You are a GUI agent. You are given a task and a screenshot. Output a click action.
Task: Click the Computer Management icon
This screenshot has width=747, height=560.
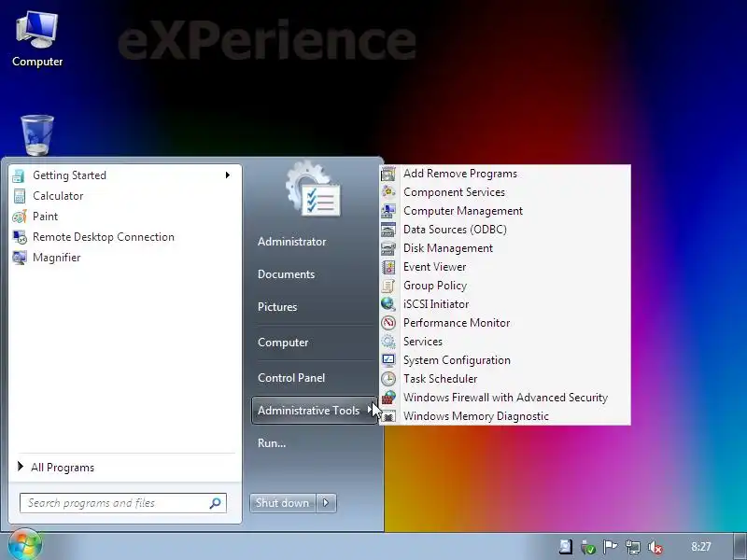[388, 211]
